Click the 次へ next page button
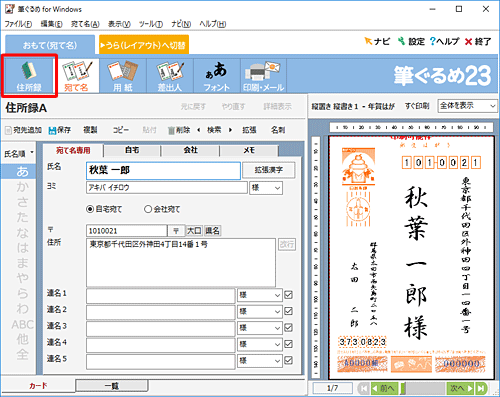 pos(461,388)
